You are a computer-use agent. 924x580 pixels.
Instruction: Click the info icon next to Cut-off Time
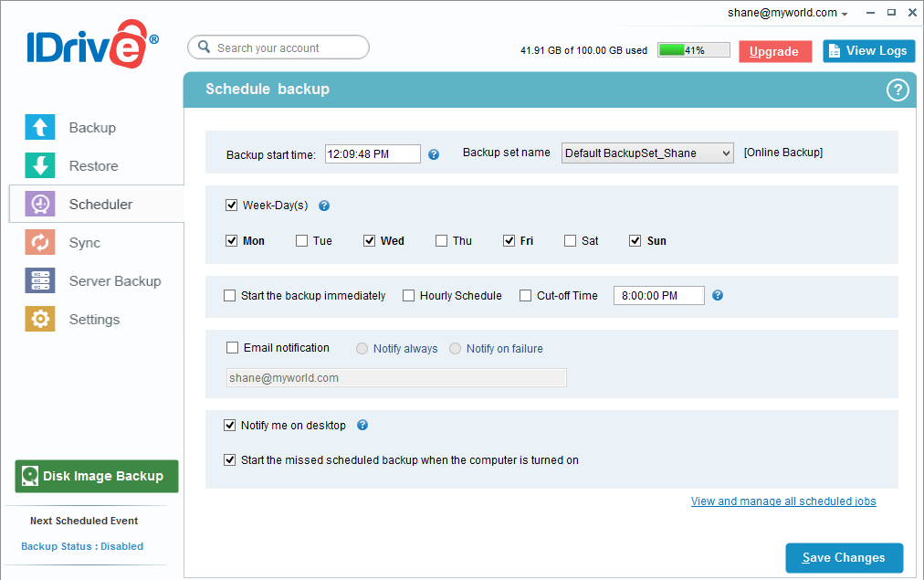(718, 295)
